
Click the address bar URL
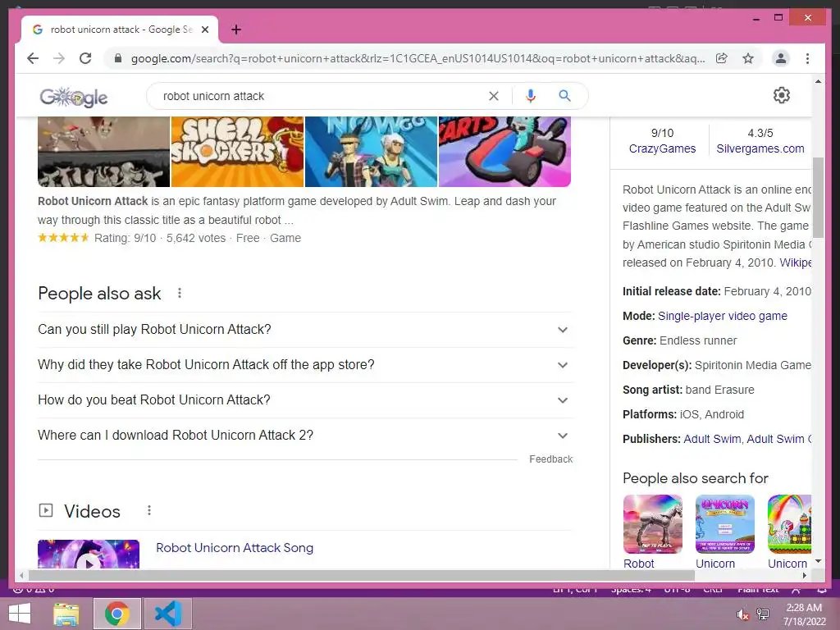(x=418, y=58)
